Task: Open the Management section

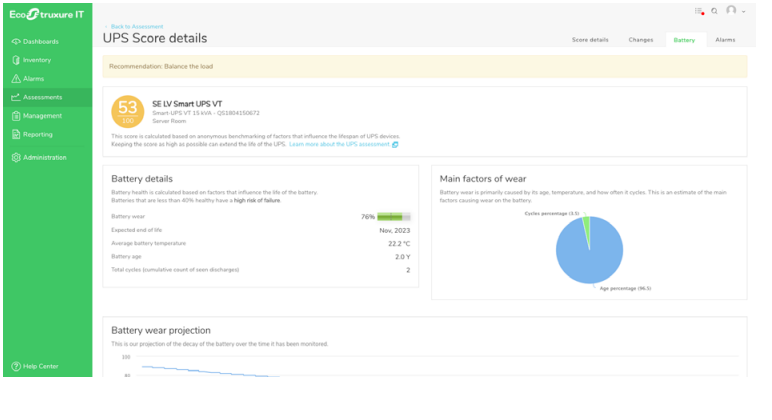Action: click(42, 116)
